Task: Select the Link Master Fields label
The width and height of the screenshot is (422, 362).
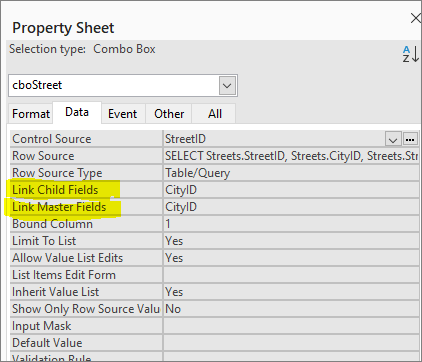Action: (x=59, y=207)
